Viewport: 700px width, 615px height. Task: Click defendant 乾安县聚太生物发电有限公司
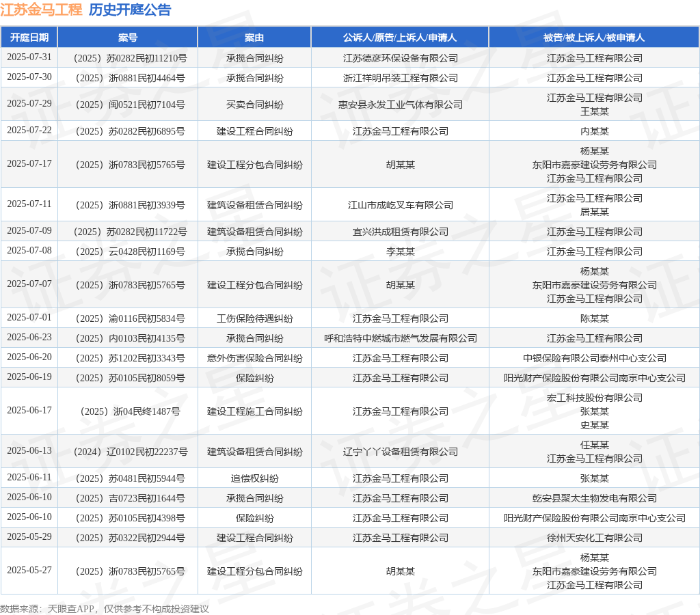click(x=595, y=499)
